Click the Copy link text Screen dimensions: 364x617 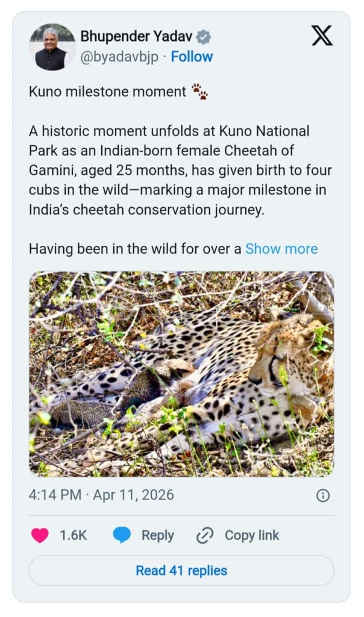point(252,535)
